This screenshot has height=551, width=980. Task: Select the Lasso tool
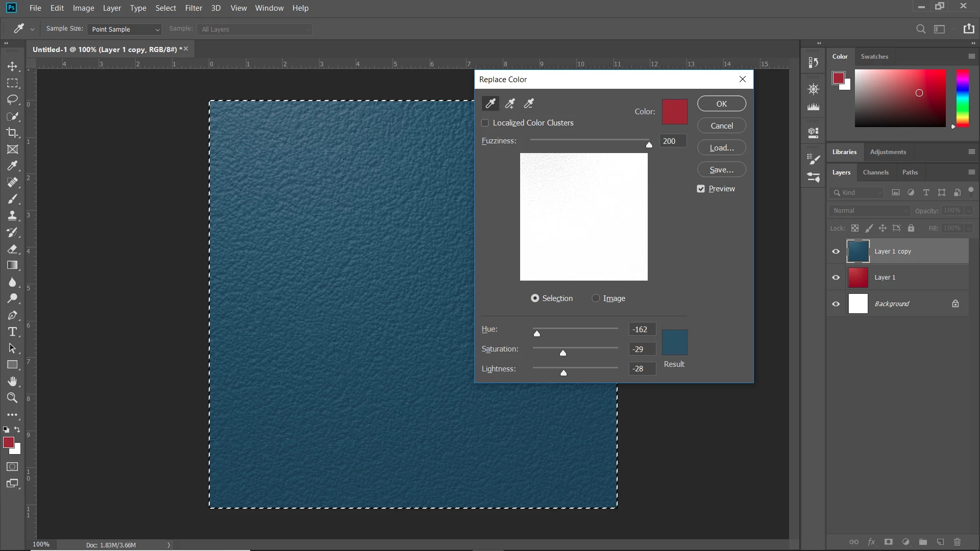click(x=12, y=99)
